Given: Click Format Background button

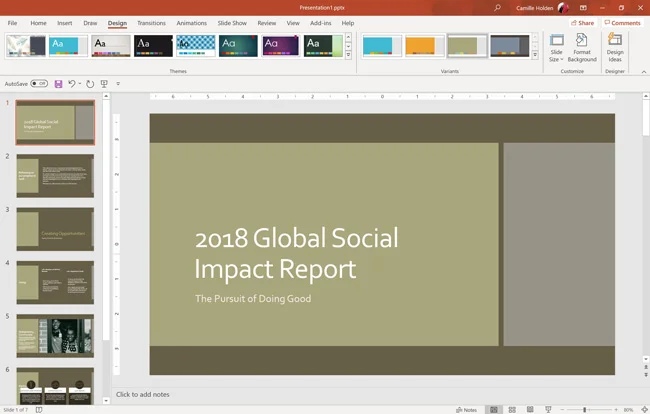Looking at the screenshot, I should [x=582, y=48].
